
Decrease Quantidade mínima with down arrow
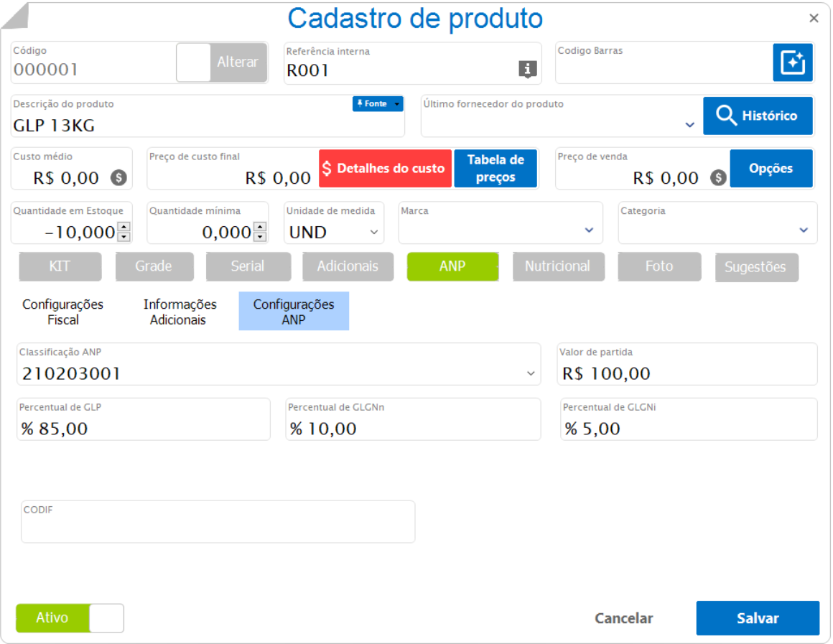(x=260, y=237)
